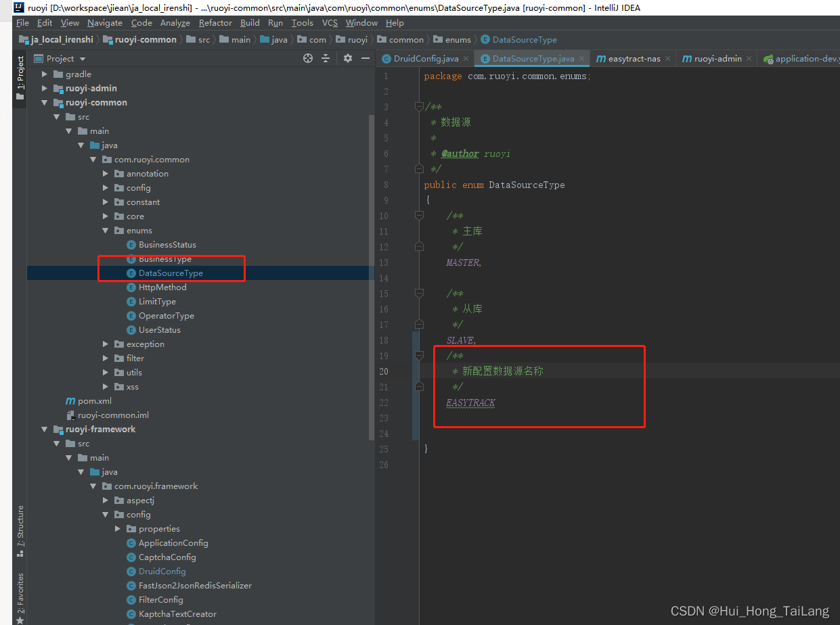Click the locate/scroll-from-source icon in Project panel

coord(308,59)
